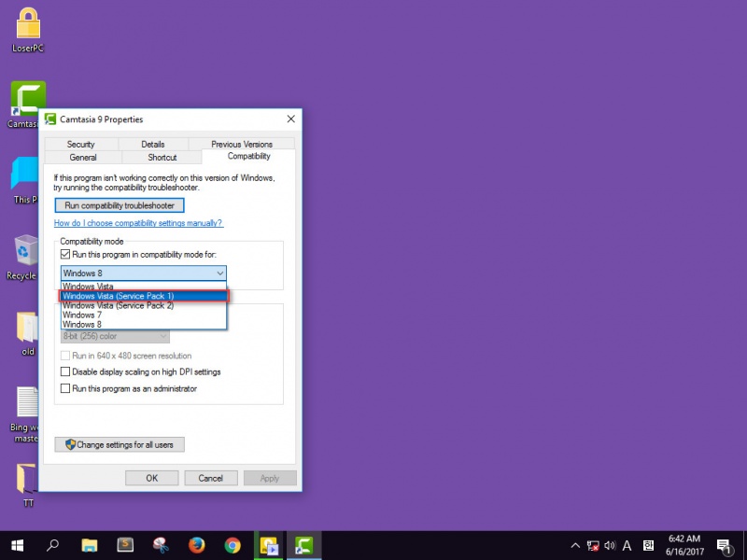Choose Windows 7 in the dropdown list
Image resolution: width=747 pixels, height=560 pixels.
point(144,315)
